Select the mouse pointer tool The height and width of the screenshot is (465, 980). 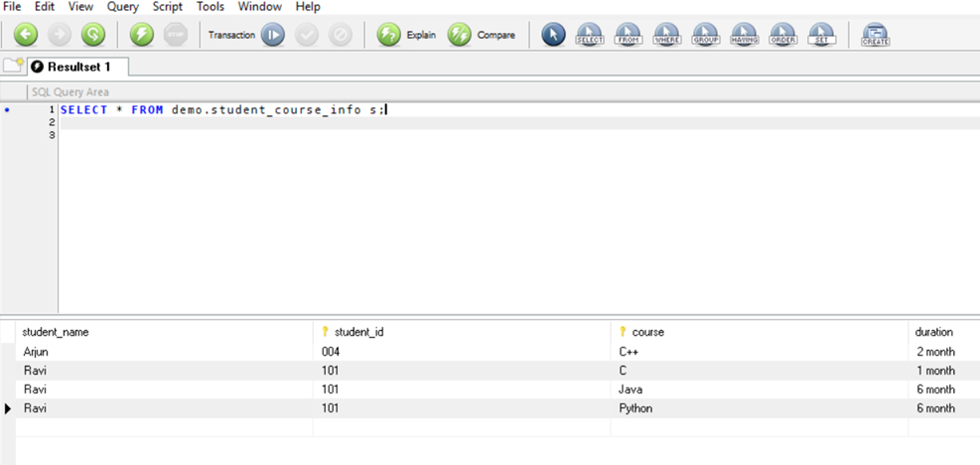point(553,35)
